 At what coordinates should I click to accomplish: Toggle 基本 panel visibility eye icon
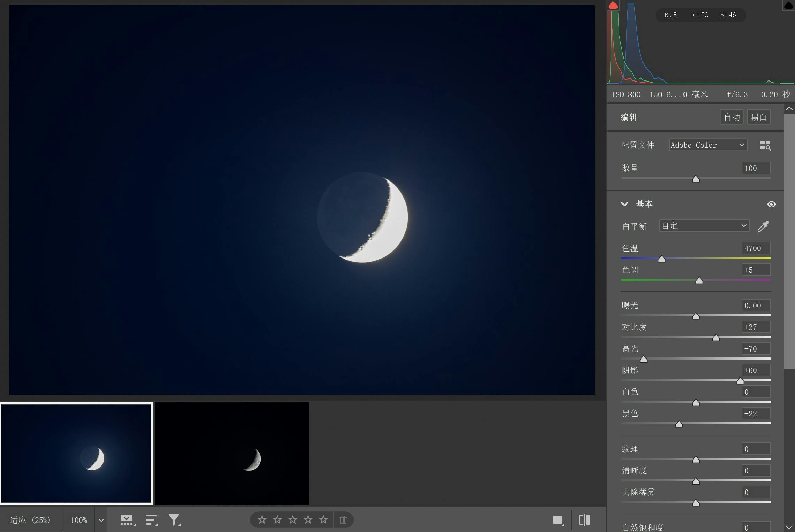(772, 204)
